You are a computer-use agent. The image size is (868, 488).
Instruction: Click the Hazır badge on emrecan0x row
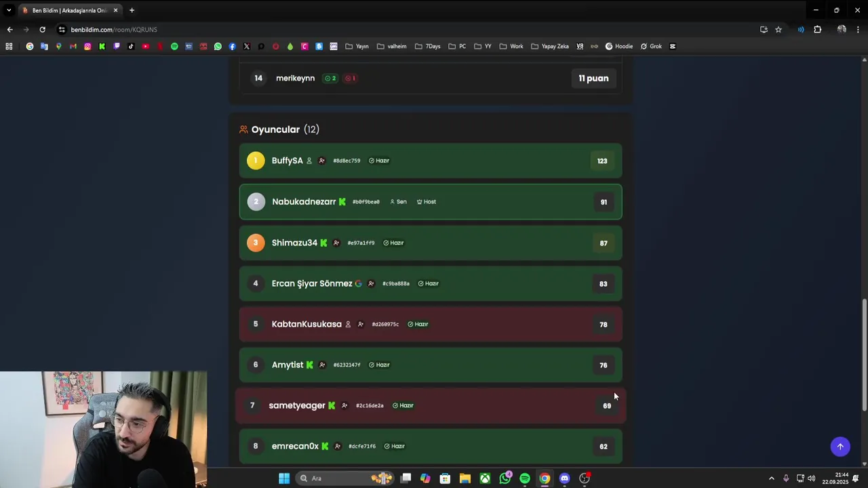[x=395, y=446]
